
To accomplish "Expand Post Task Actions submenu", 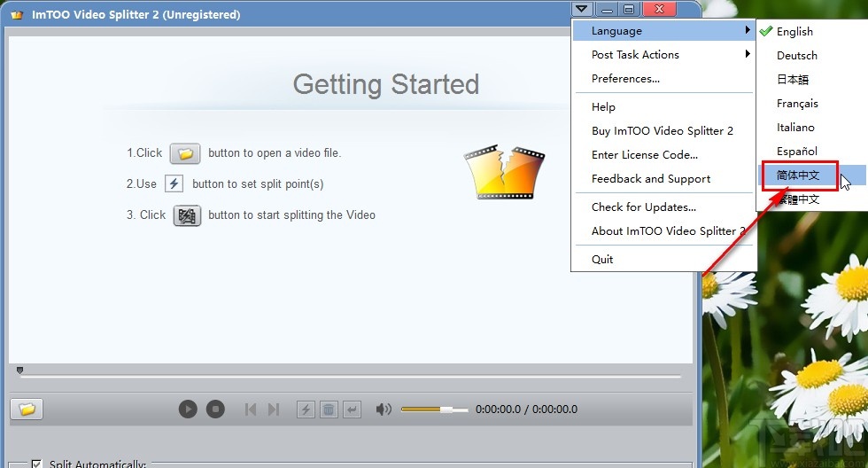I will [x=663, y=54].
